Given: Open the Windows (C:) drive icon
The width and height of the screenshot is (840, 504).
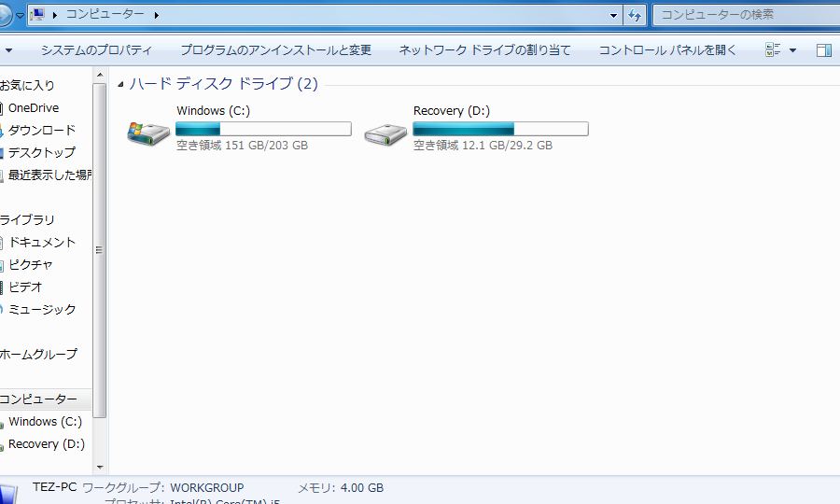Looking at the screenshot, I should (x=148, y=133).
